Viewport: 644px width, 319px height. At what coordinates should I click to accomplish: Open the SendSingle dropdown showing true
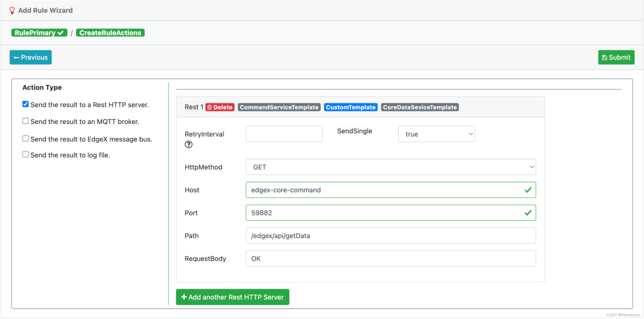[x=436, y=134]
